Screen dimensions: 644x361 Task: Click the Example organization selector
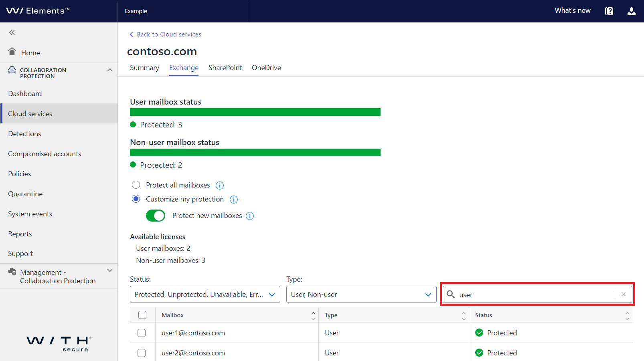coord(184,11)
